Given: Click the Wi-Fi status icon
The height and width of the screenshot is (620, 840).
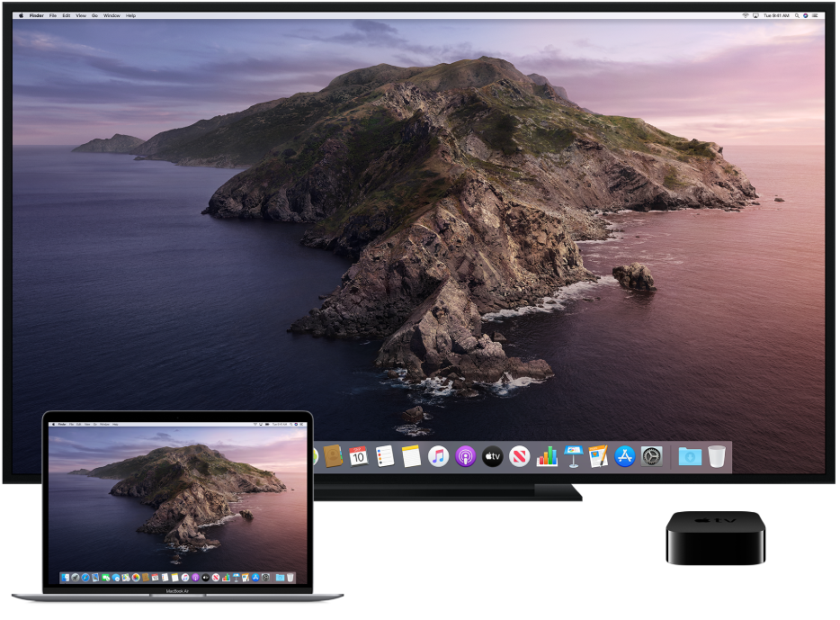Looking at the screenshot, I should (746, 15).
